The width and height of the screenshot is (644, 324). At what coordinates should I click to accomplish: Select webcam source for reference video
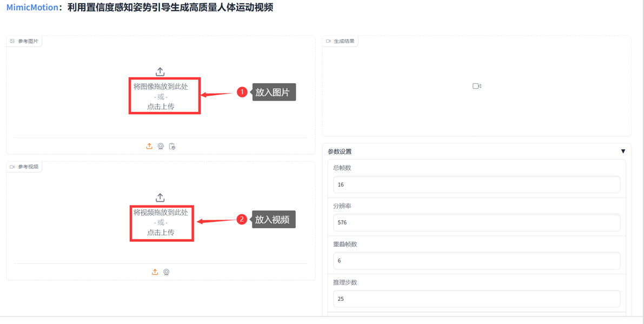tap(167, 272)
